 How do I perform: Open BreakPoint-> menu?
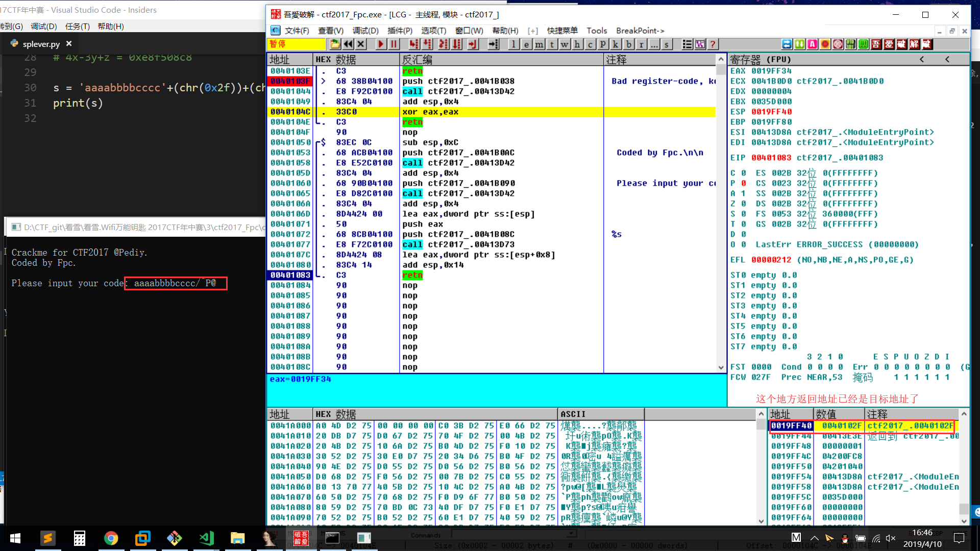[640, 31]
